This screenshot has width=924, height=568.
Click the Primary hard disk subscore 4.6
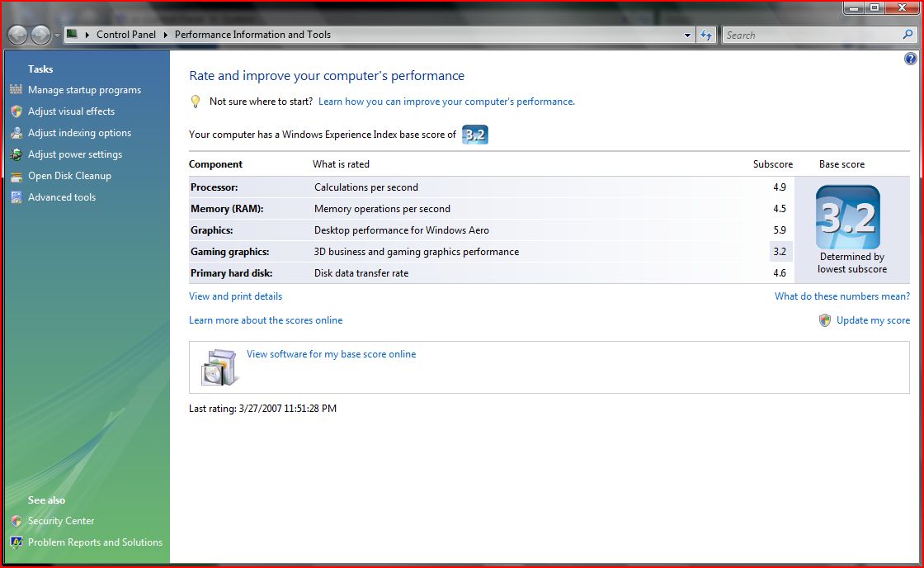[x=780, y=273]
